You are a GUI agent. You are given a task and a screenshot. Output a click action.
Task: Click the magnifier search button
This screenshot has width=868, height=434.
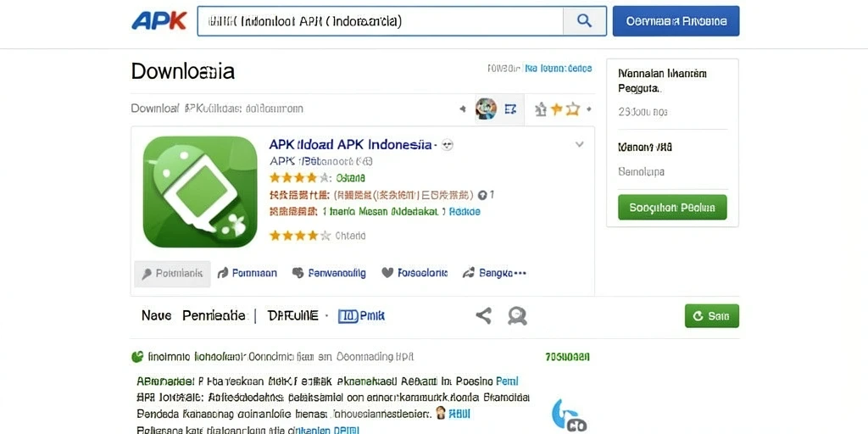[585, 21]
